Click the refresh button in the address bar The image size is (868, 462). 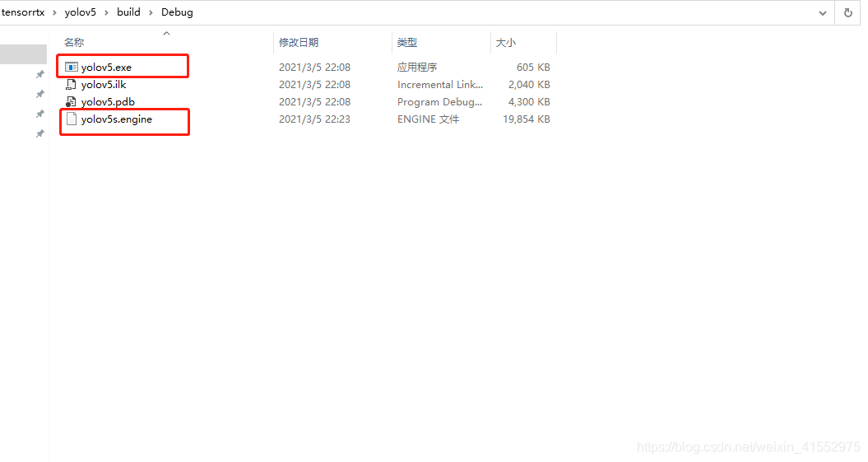tap(847, 12)
